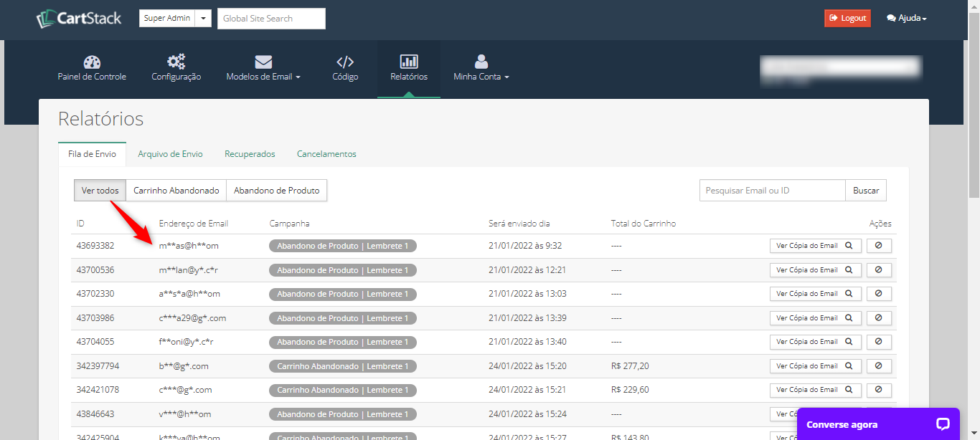Focus the Pesquisar Email ou ID field
This screenshot has width=980, height=440.
coord(772,191)
